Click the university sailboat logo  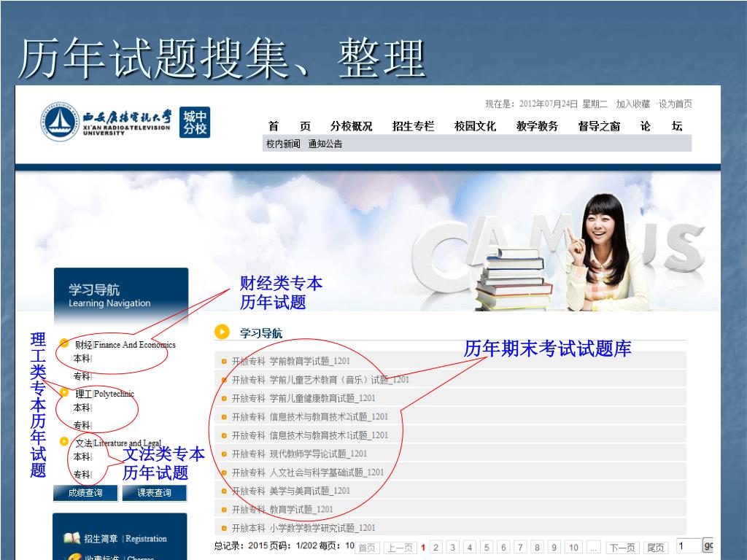60,122
